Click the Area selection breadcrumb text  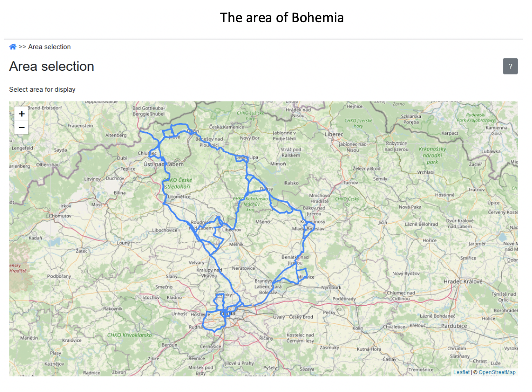pos(49,47)
